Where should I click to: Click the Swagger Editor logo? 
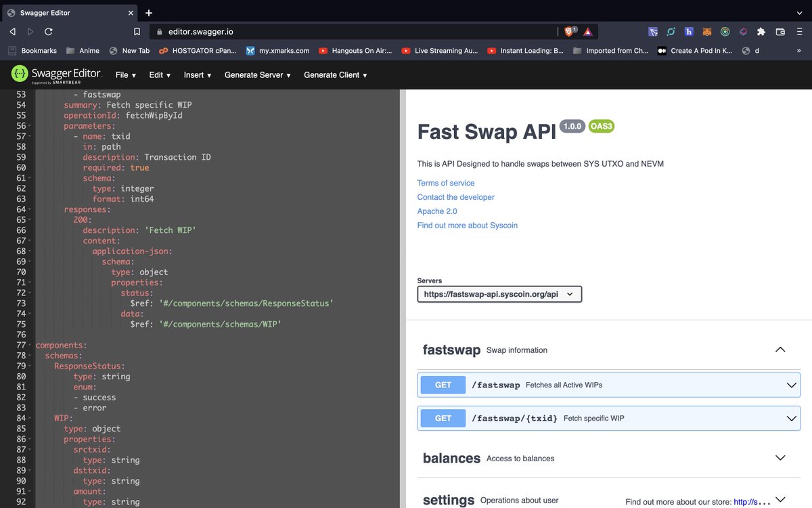[x=55, y=75]
